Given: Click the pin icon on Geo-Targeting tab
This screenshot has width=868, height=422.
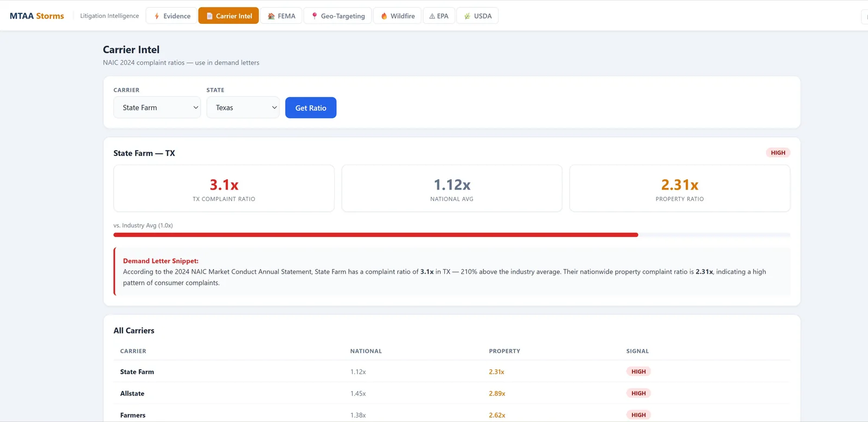Looking at the screenshot, I should pos(314,16).
